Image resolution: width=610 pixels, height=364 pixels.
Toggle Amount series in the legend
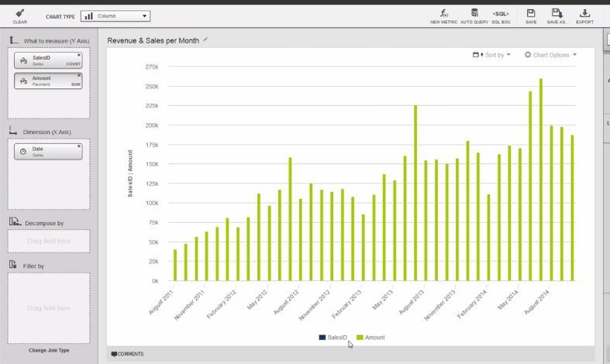(x=370, y=338)
